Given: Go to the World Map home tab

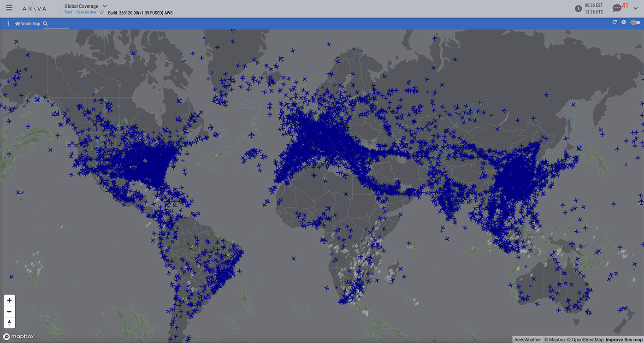Looking at the screenshot, I should (x=28, y=24).
